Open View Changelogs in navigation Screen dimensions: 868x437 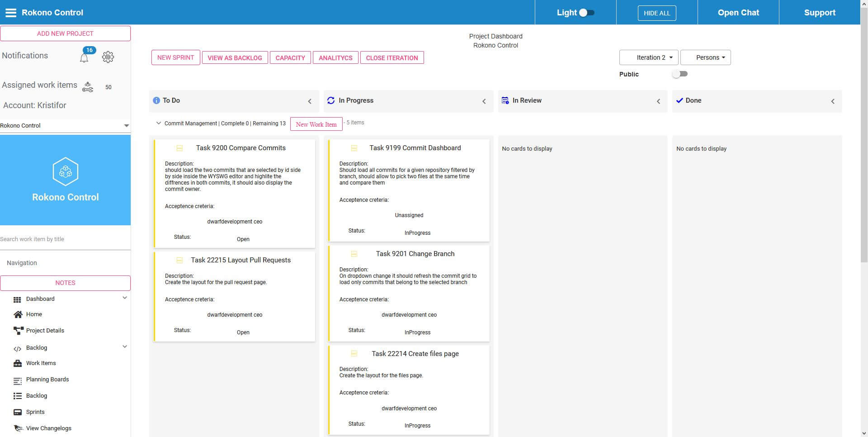49,428
